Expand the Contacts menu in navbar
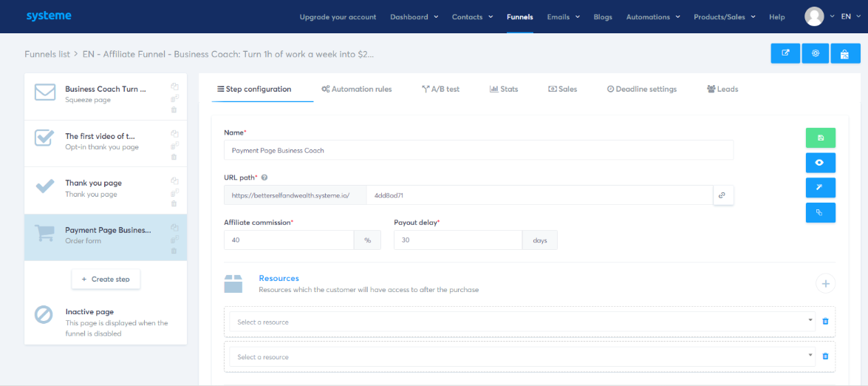868x386 pixels. coord(471,17)
